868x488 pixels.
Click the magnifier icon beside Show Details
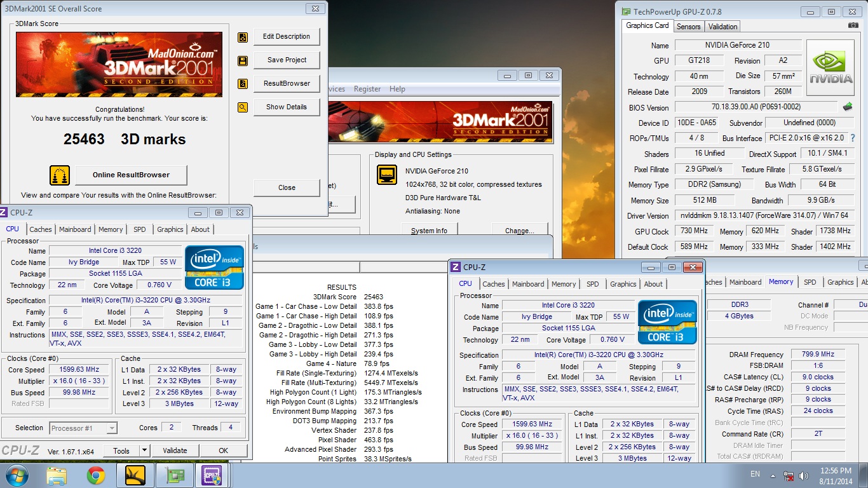point(242,107)
